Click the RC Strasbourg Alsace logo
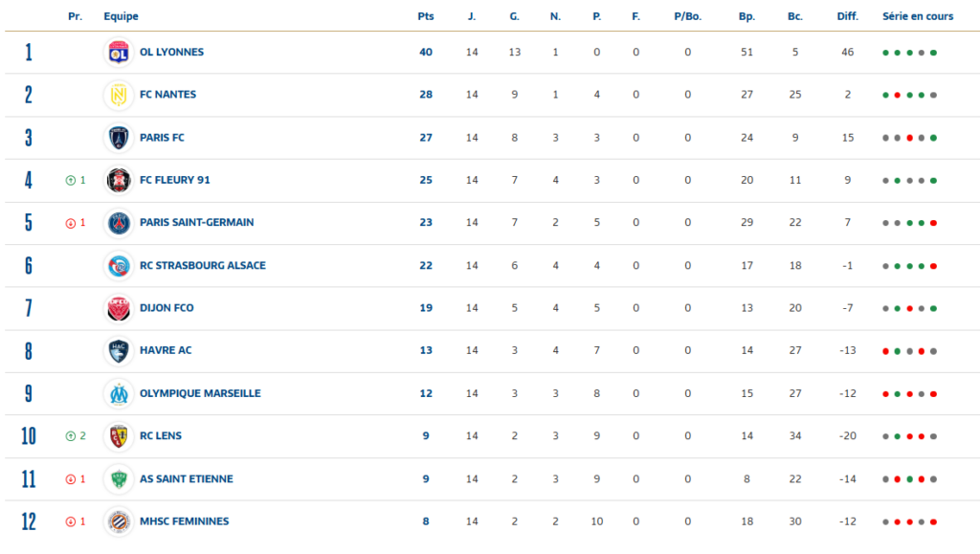Screen dimensions: 980x554 pyautogui.click(x=119, y=265)
